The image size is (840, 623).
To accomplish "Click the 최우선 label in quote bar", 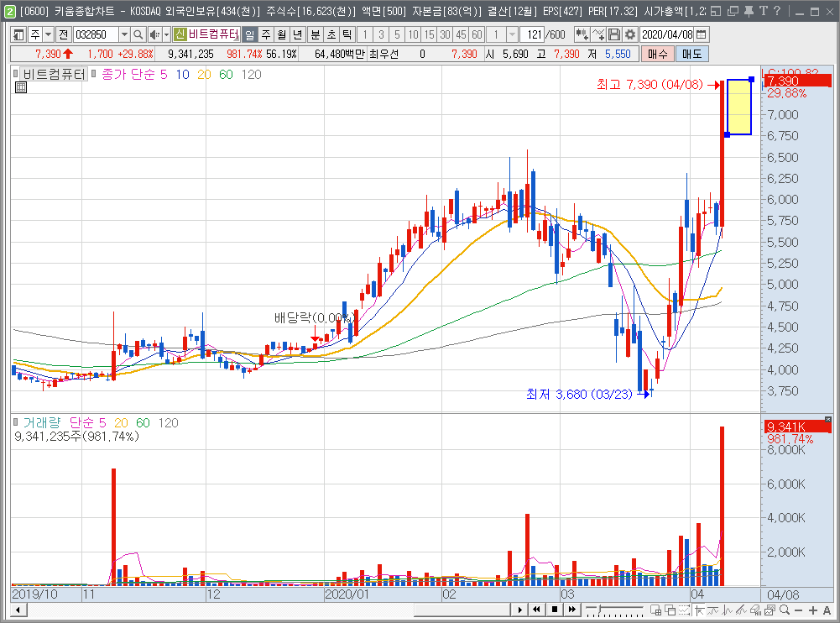I will 384,54.
